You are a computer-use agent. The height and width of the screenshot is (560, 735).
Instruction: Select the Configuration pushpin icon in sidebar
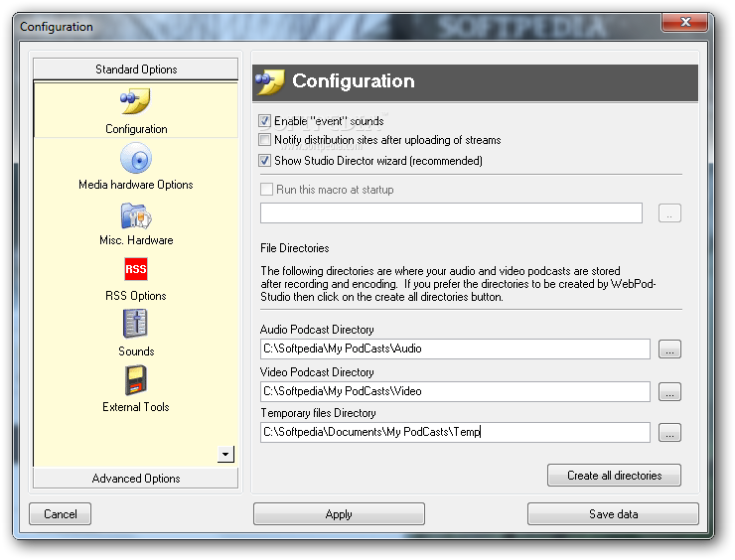click(135, 100)
